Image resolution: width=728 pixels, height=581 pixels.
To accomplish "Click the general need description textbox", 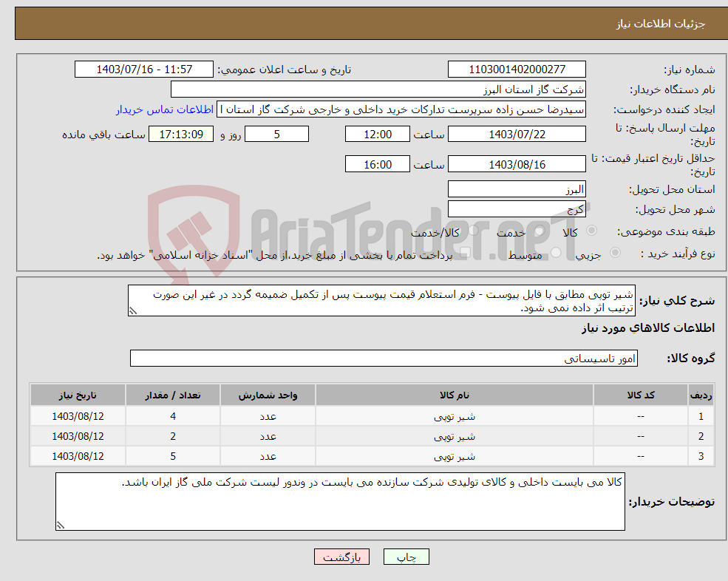I will tap(381, 301).
